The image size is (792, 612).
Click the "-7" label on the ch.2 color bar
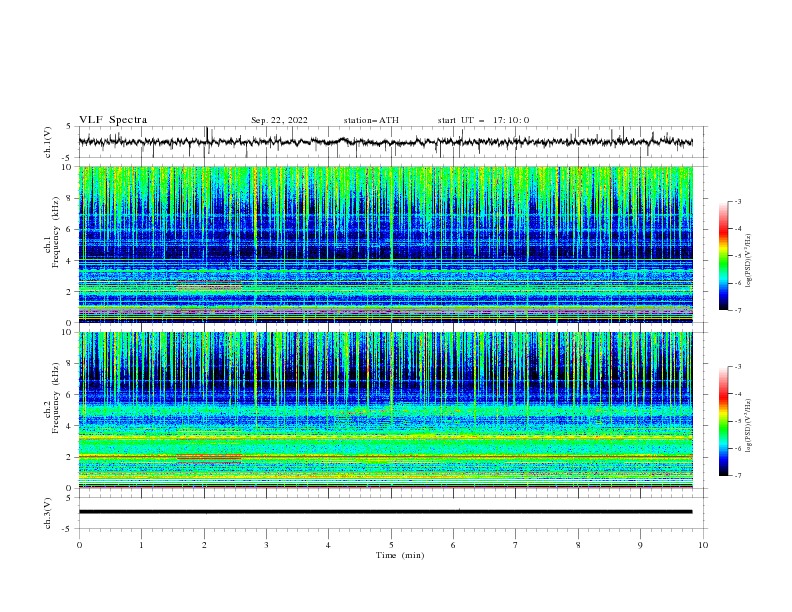coord(737,476)
